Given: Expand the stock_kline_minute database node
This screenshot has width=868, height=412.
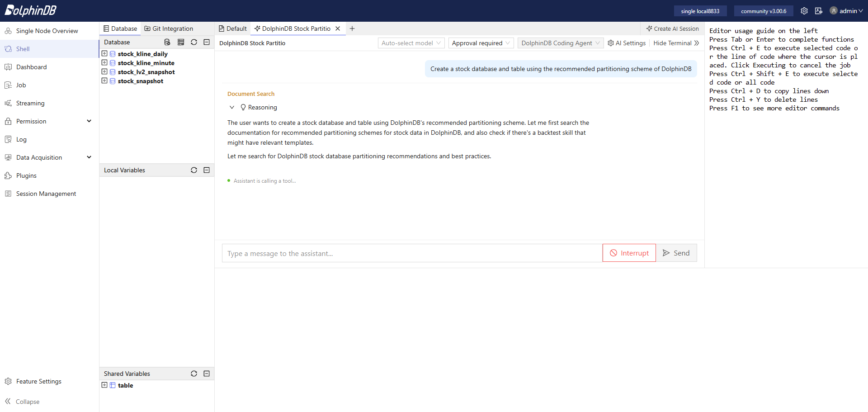Looking at the screenshot, I should [104, 62].
